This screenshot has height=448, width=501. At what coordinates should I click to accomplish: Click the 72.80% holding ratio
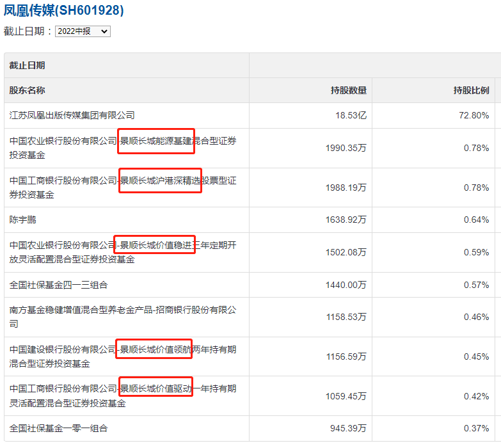tap(474, 115)
